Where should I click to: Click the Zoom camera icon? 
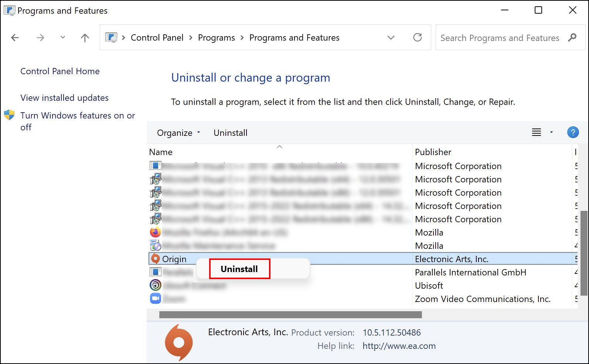point(156,298)
